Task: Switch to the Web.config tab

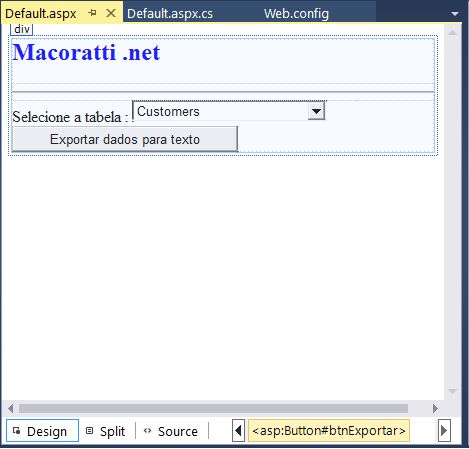Action: [x=296, y=14]
